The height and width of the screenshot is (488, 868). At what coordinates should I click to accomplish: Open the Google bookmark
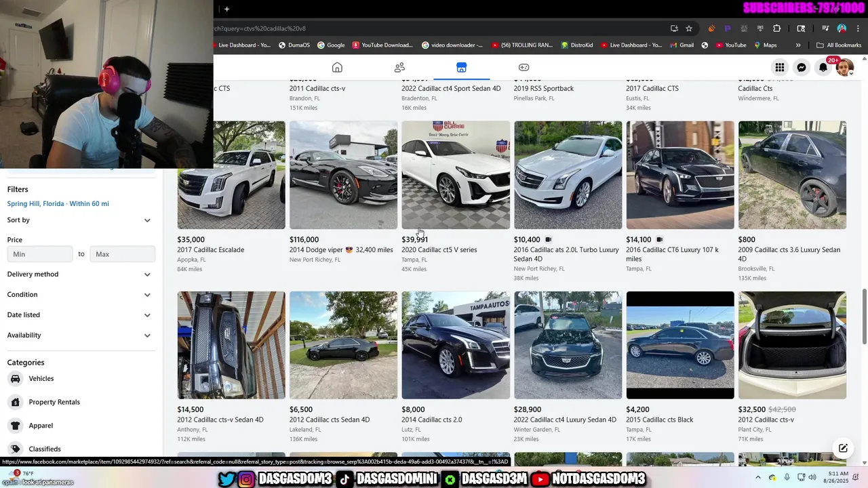[x=331, y=45]
